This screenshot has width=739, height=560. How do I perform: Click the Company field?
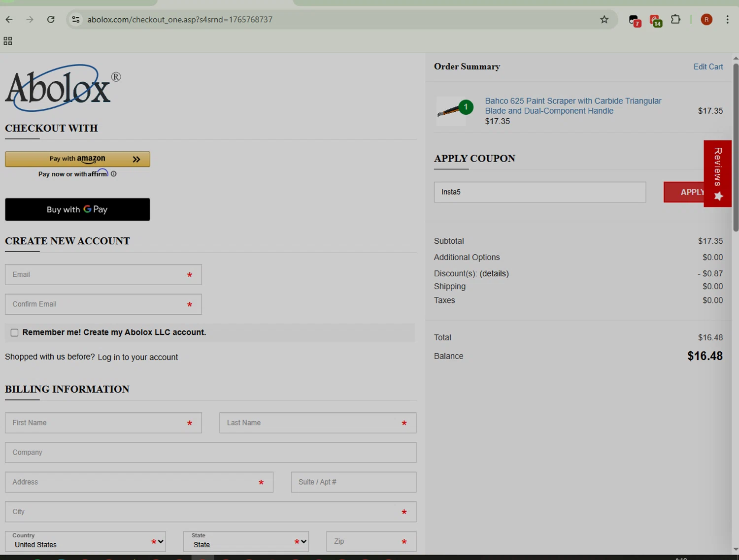(210, 453)
